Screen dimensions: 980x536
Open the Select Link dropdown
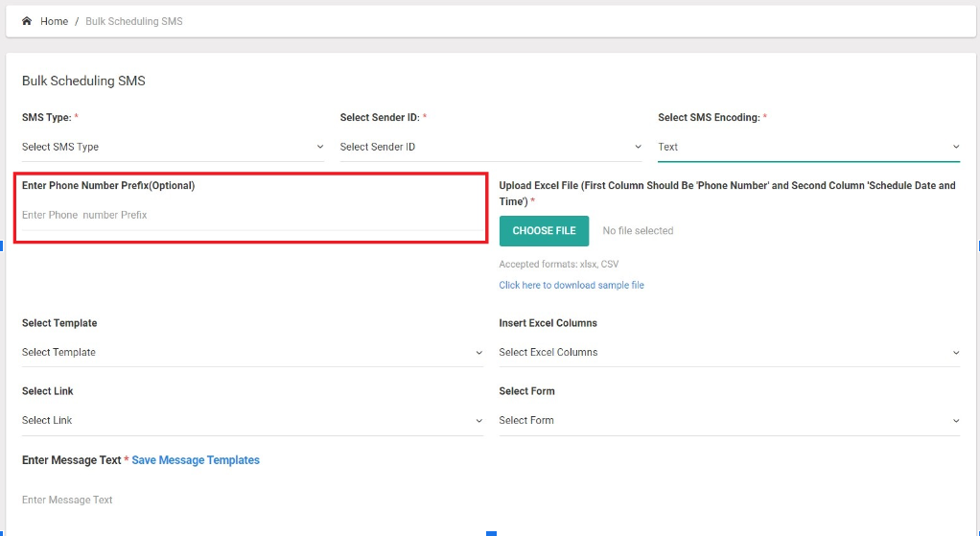pos(252,420)
